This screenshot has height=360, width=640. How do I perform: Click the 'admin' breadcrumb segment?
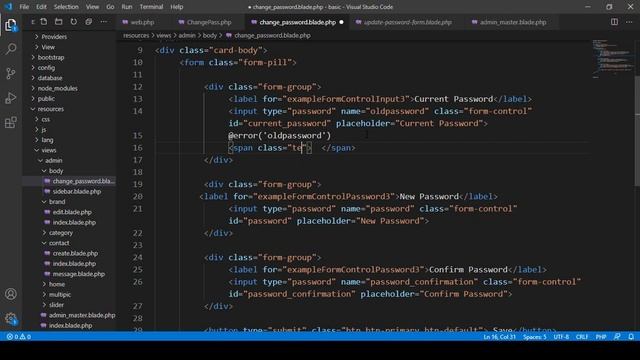tap(187, 36)
